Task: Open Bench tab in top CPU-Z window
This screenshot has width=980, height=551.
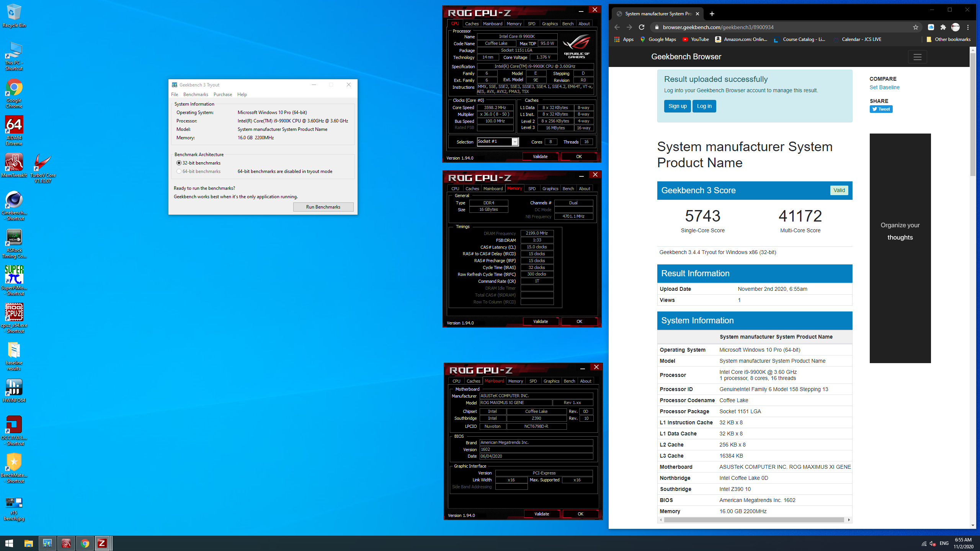Action: 568,24
